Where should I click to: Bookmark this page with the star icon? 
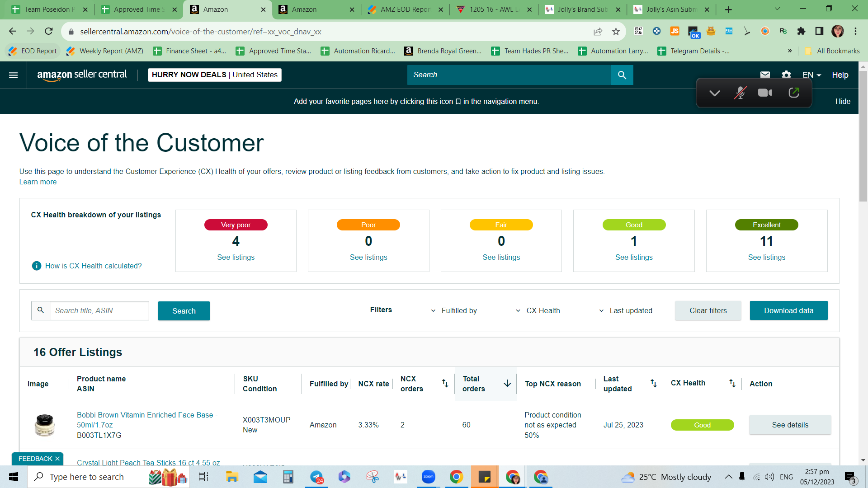tap(616, 31)
